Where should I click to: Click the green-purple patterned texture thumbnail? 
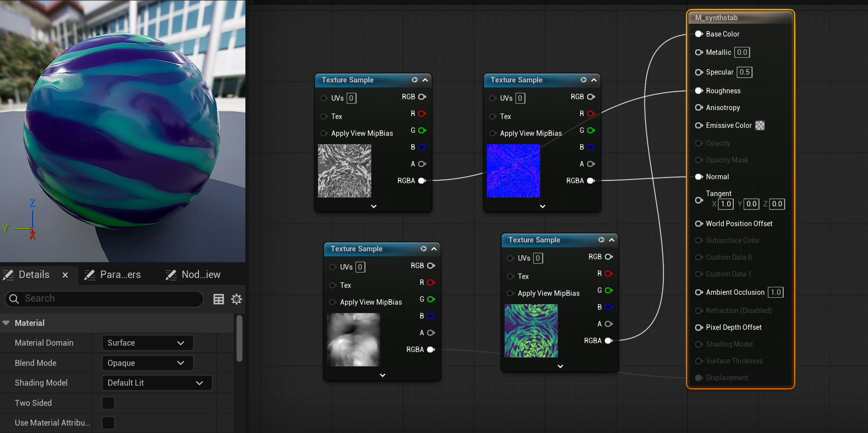[531, 331]
